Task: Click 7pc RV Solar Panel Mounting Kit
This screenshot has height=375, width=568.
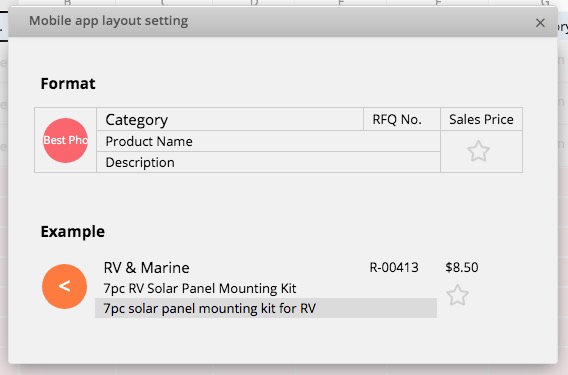Action: click(x=200, y=288)
